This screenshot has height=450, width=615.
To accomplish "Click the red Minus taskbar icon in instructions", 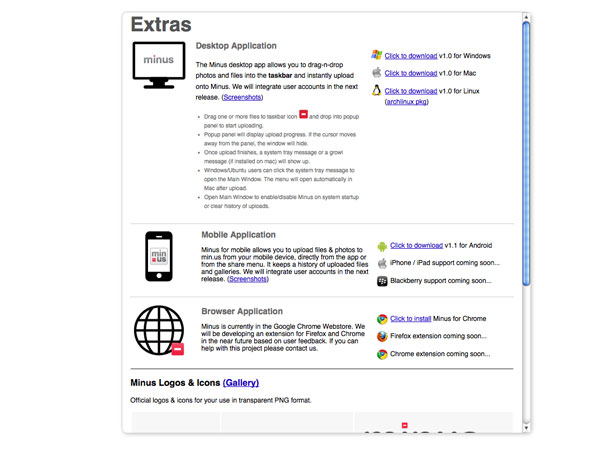I will pyautogui.click(x=304, y=114).
